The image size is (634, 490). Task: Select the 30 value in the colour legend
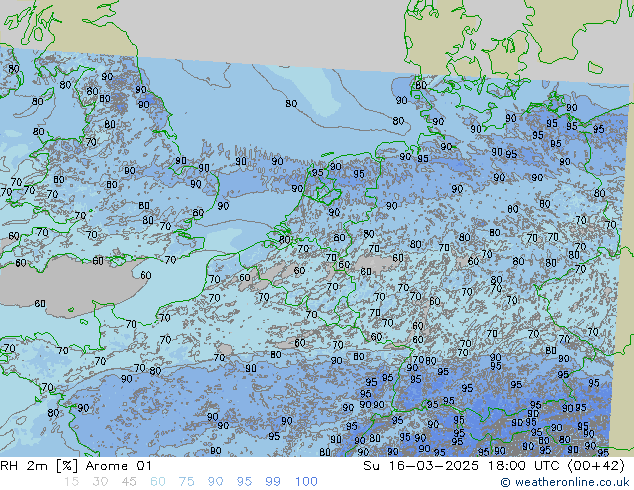tap(100, 482)
